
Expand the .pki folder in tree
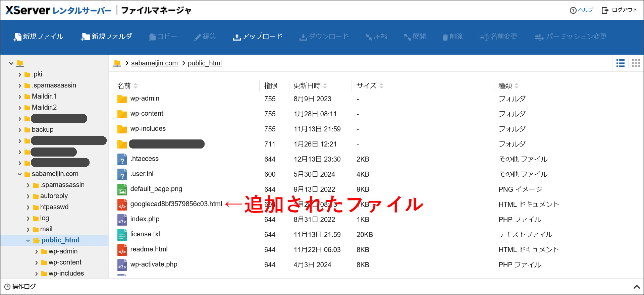19,74
